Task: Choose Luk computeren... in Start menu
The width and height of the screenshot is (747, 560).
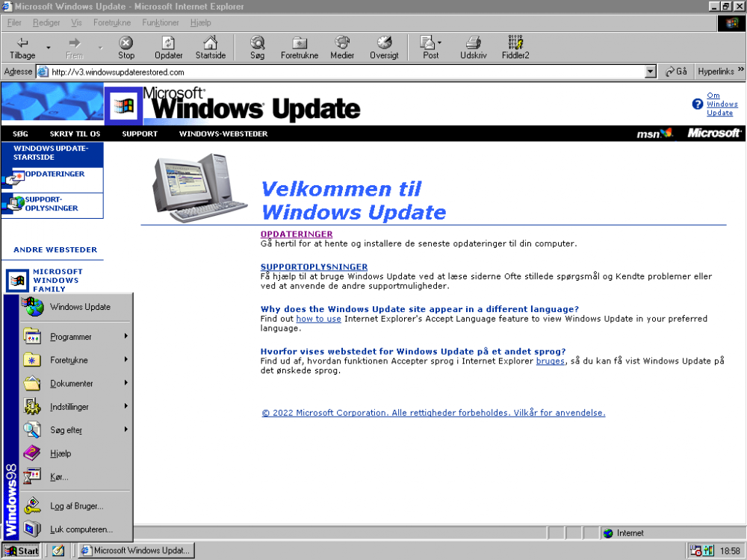Action: 81,529
